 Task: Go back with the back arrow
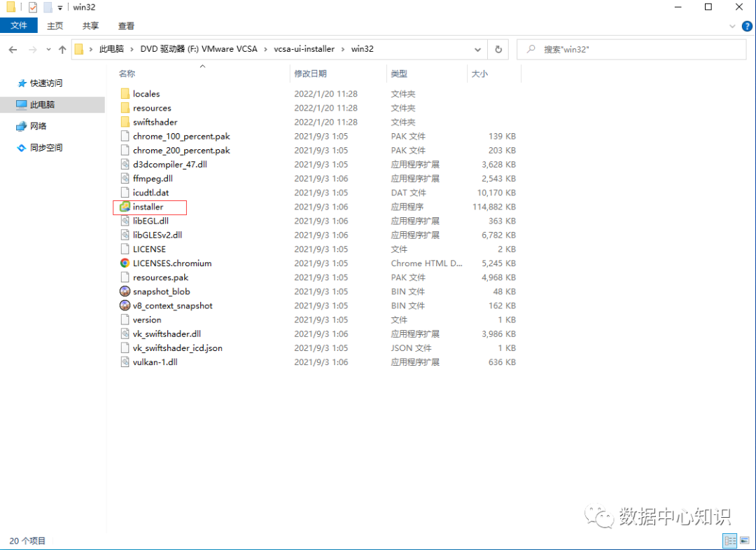point(13,49)
